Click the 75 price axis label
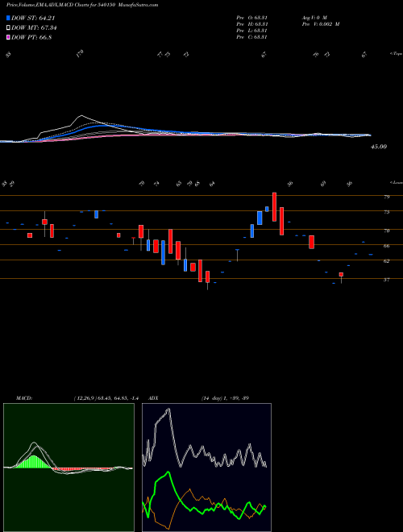This screenshot has width=403, height=532. pos(386,212)
